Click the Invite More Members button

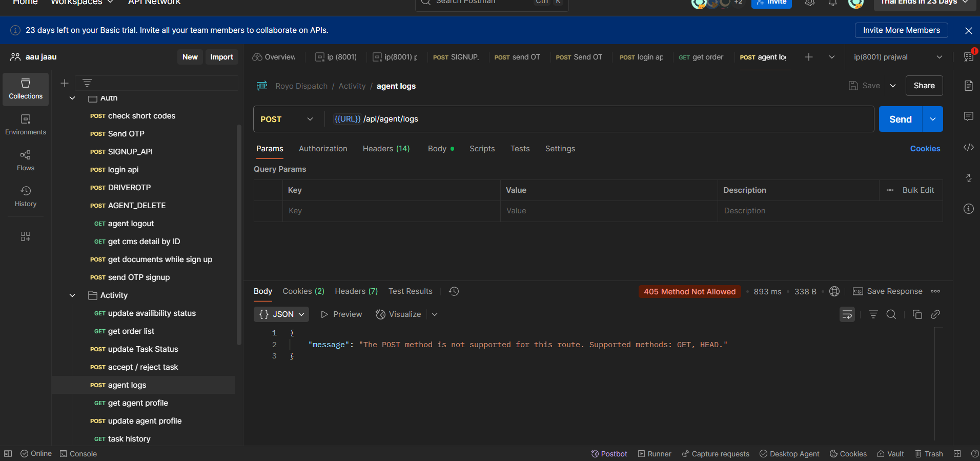tap(901, 30)
